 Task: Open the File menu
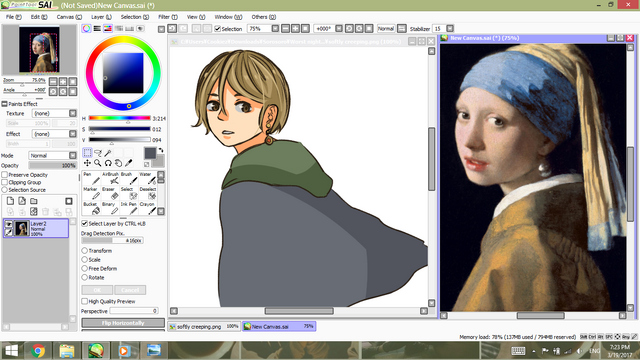13,17
